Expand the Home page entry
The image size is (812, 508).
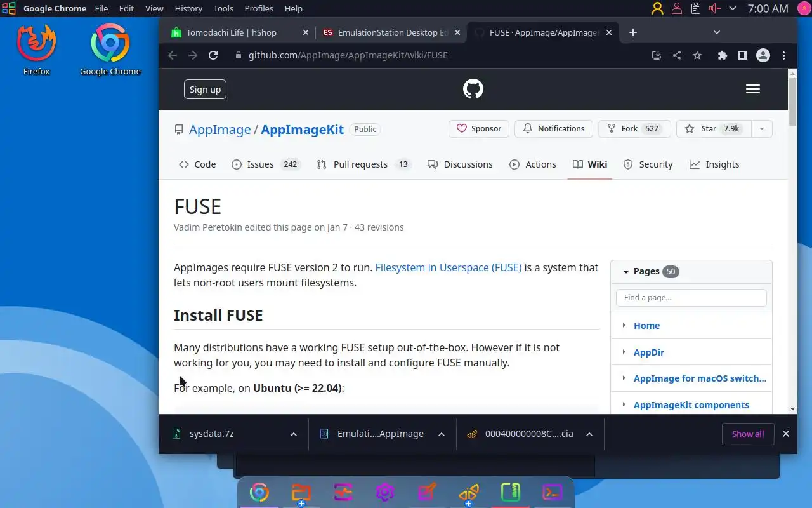click(624, 325)
